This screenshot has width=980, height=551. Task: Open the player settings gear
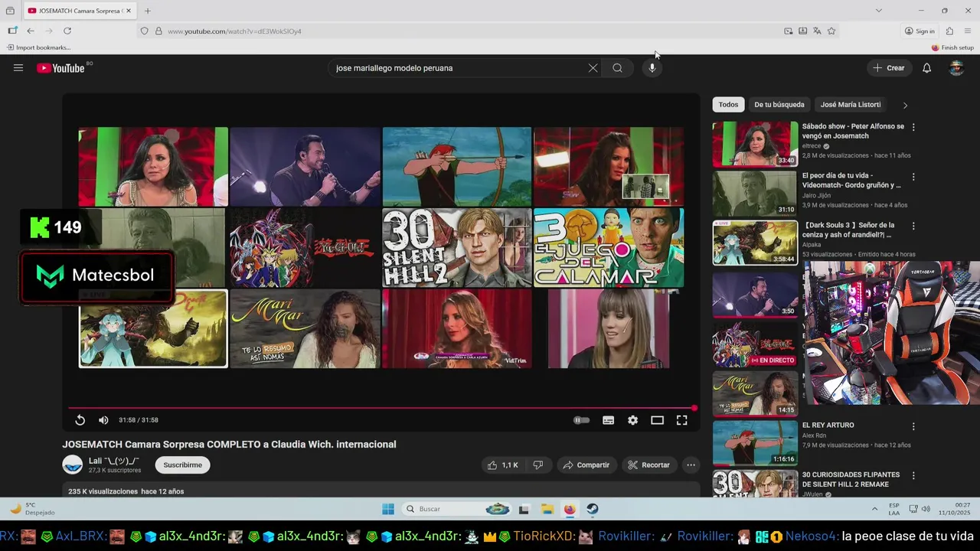coord(632,420)
